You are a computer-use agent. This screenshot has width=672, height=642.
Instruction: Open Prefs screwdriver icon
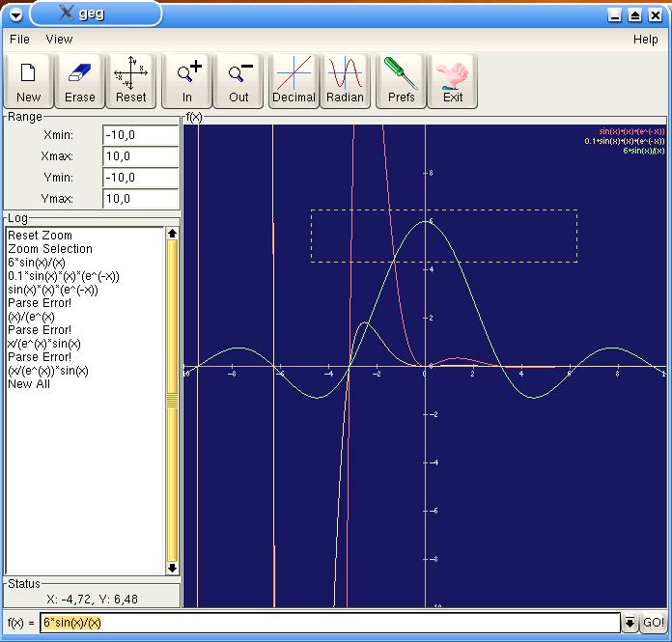point(401,81)
